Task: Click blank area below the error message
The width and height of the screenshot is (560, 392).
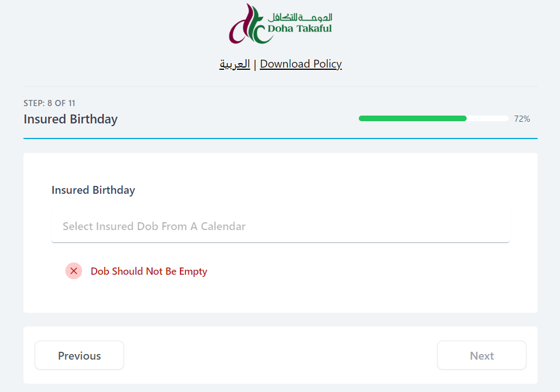Action: click(281, 296)
